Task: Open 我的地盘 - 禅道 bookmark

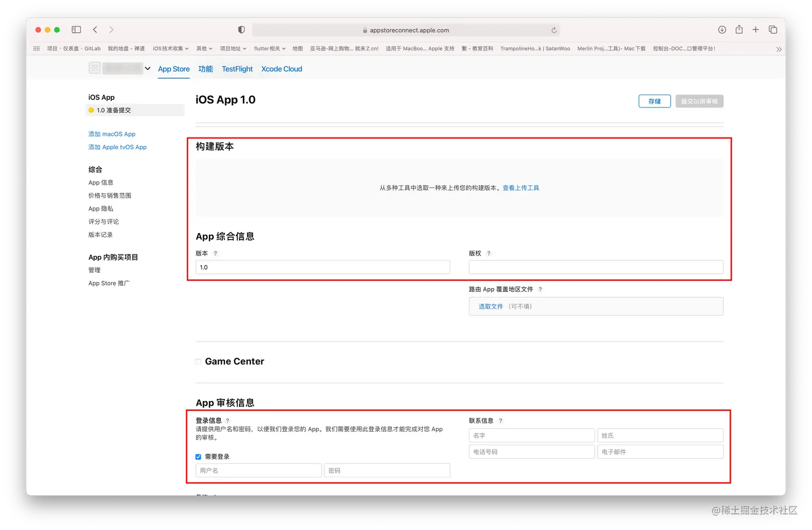Action: 126,48
